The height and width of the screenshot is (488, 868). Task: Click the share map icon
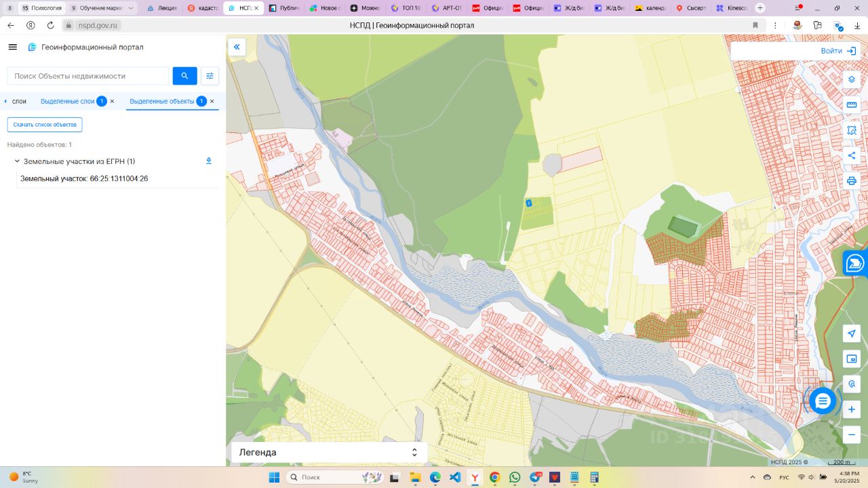pyautogui.click(x=852, y=155)
